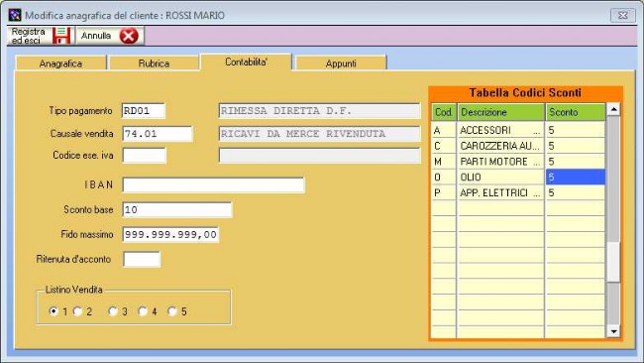Click code cell M
This screenshot has width=644, height=363.
[x=444, y=161]
